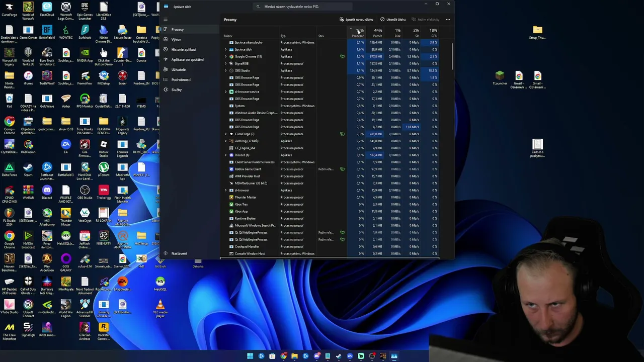
Task: Select the Roblox Game Client process
Action: pos(330,169)
